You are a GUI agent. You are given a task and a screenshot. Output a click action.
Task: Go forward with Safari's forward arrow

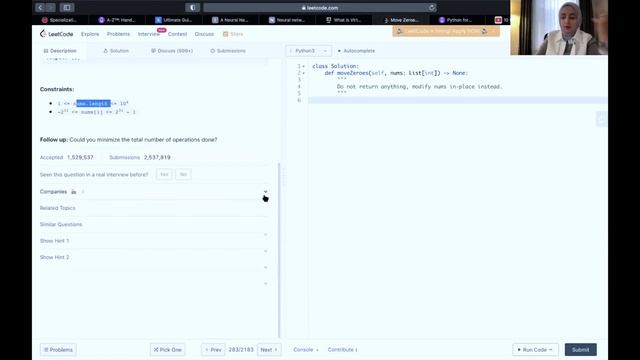(50, 7)
